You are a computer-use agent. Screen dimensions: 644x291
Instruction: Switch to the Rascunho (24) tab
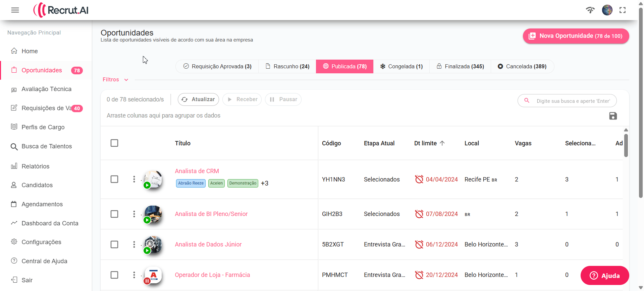point(287,66)
